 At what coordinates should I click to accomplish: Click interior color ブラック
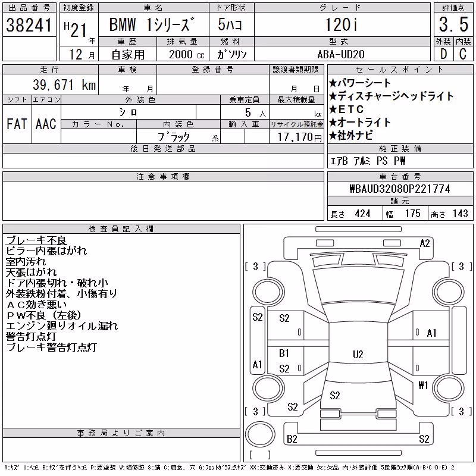(174, 137)
